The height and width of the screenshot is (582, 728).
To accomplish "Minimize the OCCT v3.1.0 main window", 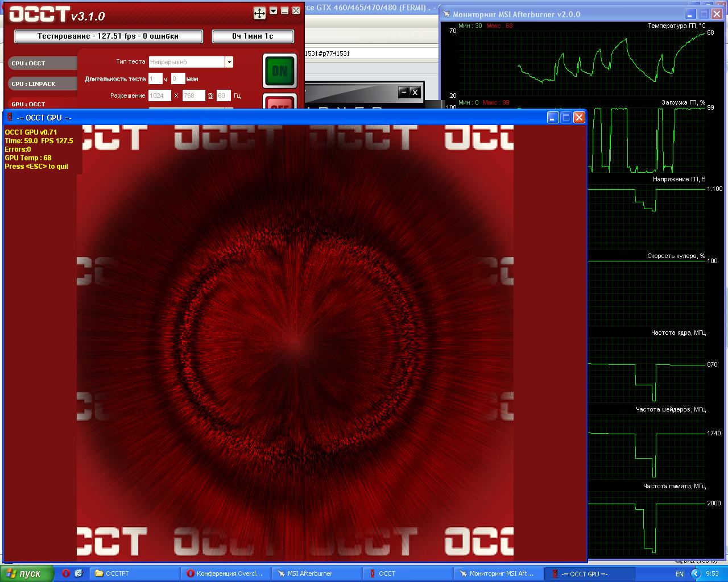I will 285,11.
